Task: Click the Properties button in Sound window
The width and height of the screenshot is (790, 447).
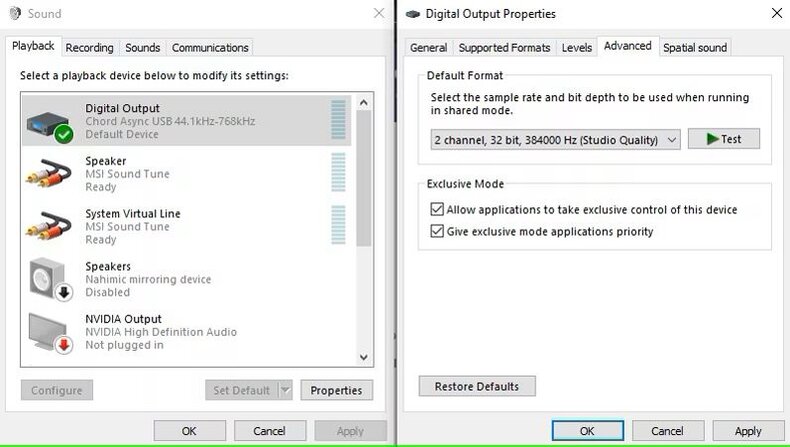Action: click(x=336, y=390)
